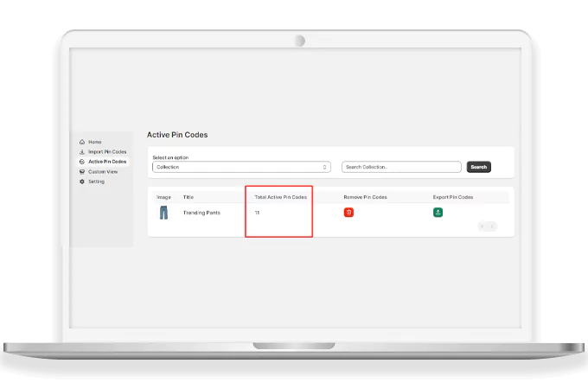Focus the Search Collection input field

pos(401,167)
